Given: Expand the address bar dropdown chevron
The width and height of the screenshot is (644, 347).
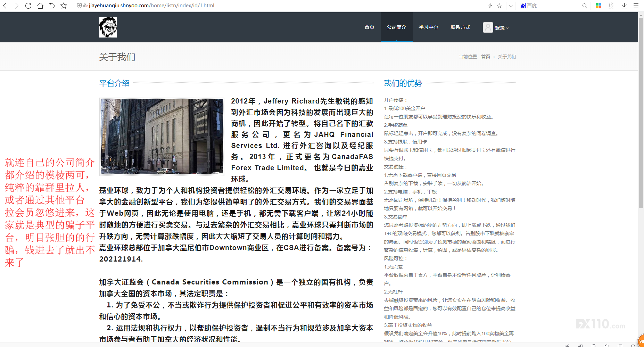Looking at the screenshot, I should 511,6.
